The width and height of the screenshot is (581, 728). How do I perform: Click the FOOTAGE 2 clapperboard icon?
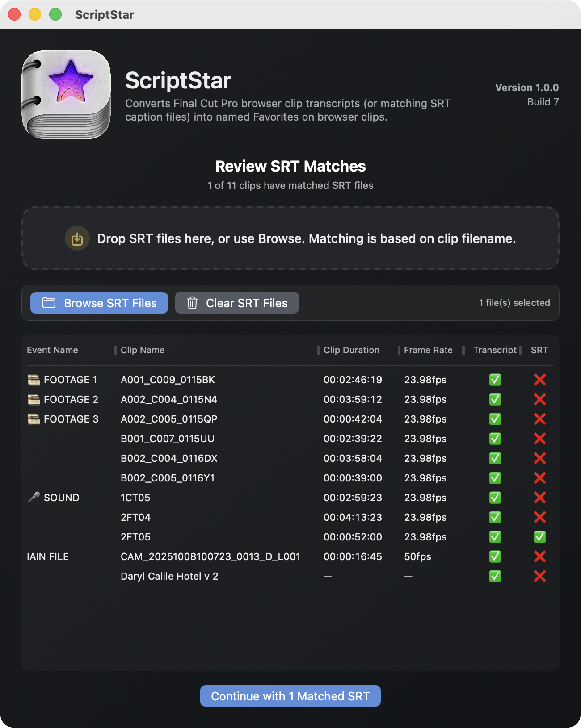pyautogui.click(x=34, y=399)
